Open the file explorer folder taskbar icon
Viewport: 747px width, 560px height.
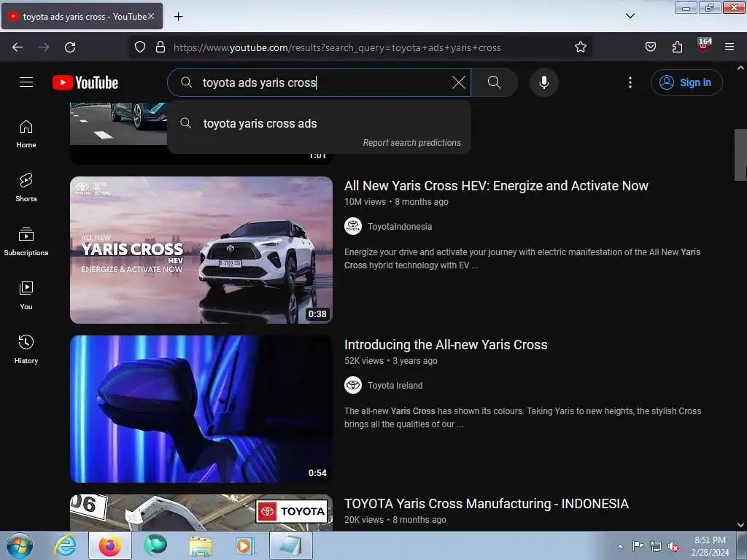[201, 545]
